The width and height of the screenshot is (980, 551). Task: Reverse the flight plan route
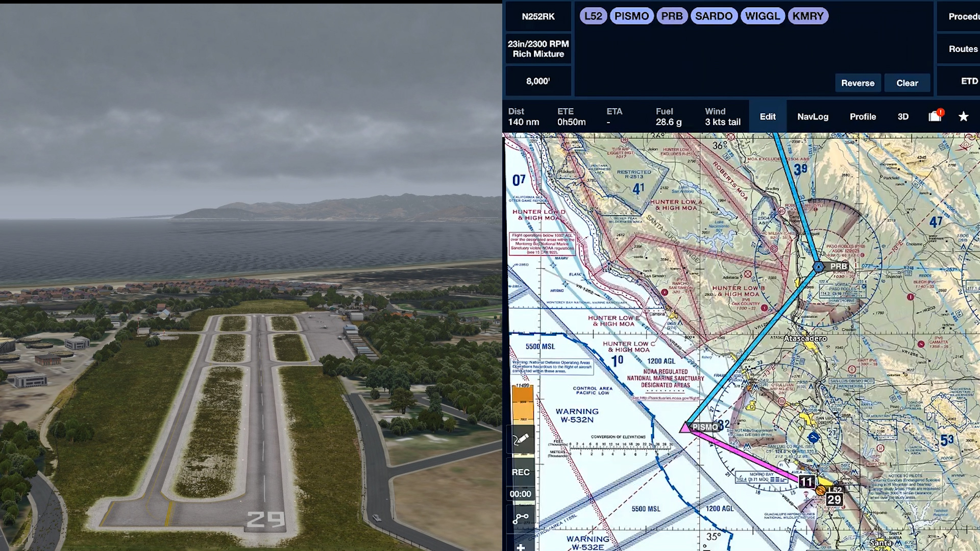[857, 83]
